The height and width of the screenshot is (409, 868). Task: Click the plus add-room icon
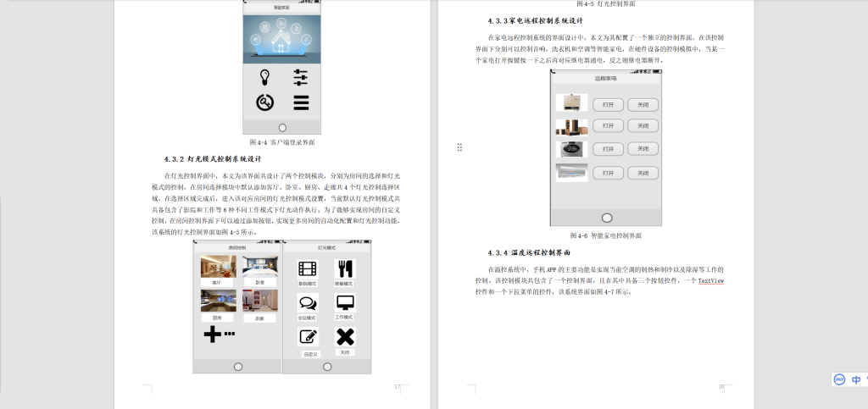coord(213,334)
